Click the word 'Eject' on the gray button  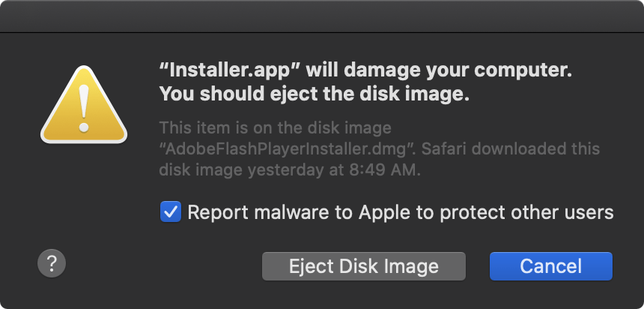(311, 265)
